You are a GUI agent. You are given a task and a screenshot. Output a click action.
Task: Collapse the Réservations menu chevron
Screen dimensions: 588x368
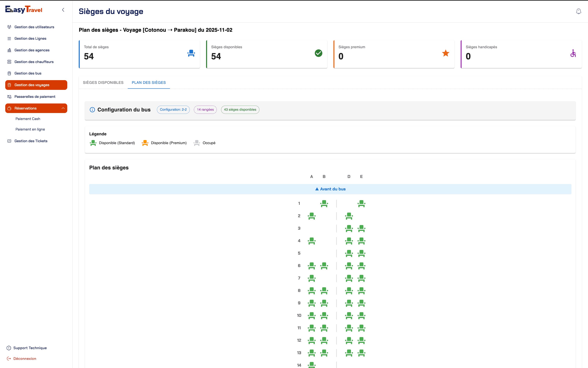pyautogui.click(x=63, y=108)
